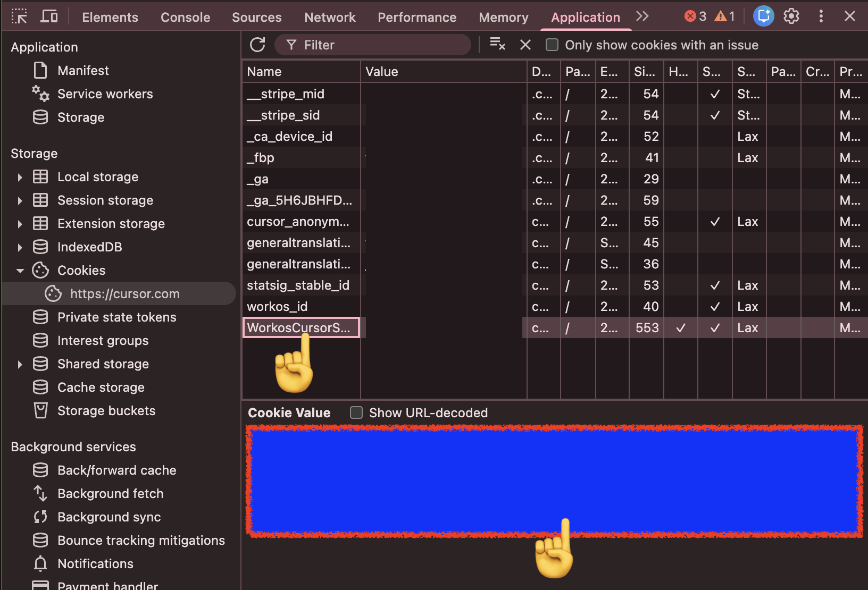
Task: Open more DevTools tabs chevron
Action: tap(642, 16)
